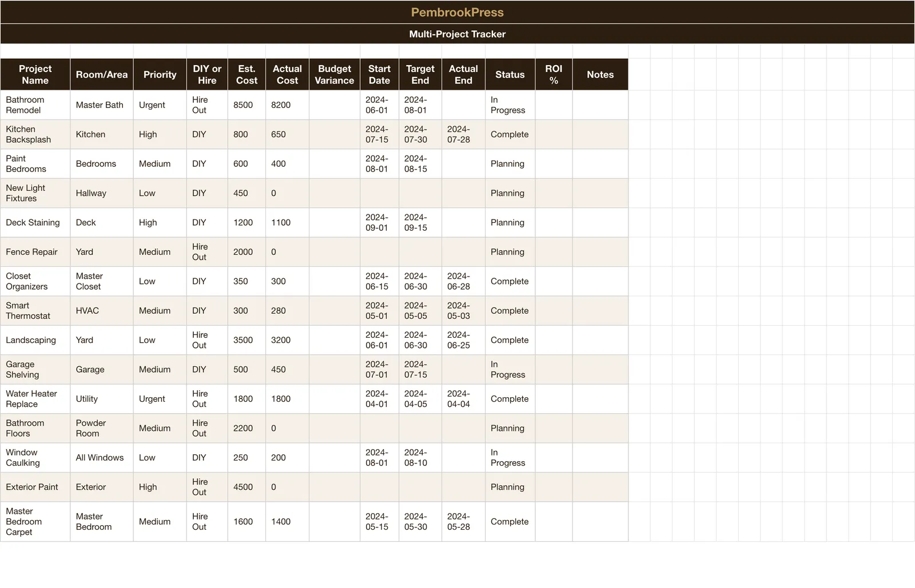Select Fence Repair's Hire Out cell
Screen dimensions: 915x588
pos(207,252)
